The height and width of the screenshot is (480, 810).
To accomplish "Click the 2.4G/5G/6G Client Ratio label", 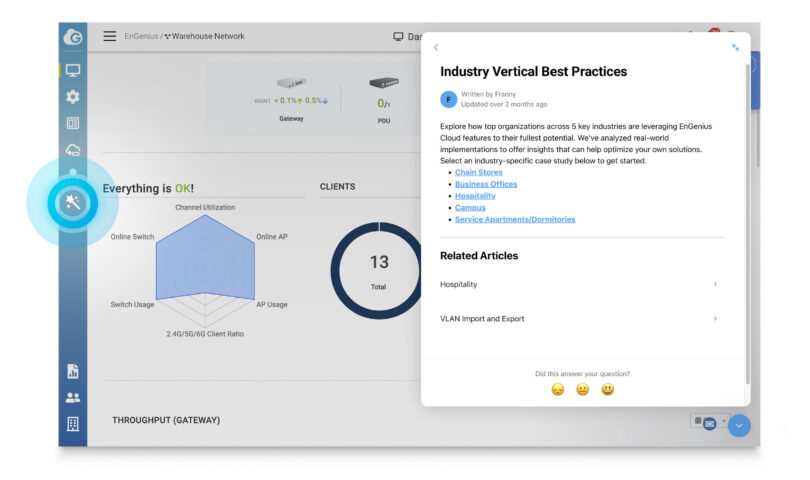I will (x=205, y=334).
